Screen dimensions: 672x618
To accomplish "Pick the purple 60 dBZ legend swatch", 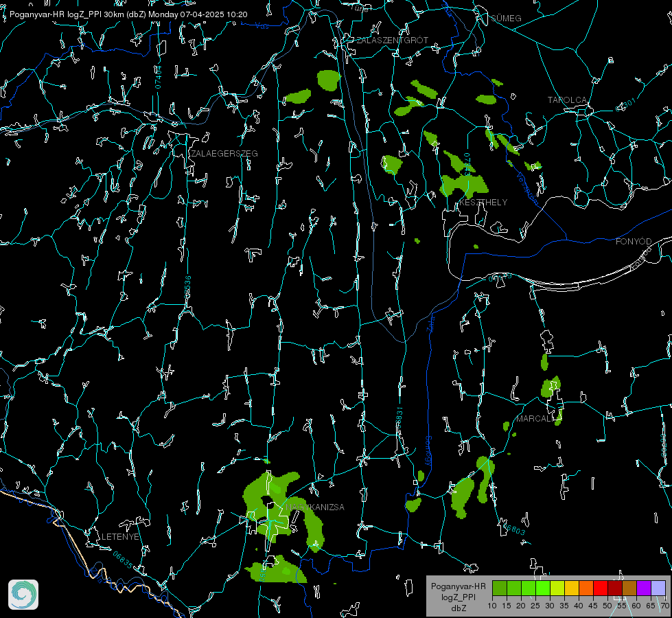I will coord(644,588).
